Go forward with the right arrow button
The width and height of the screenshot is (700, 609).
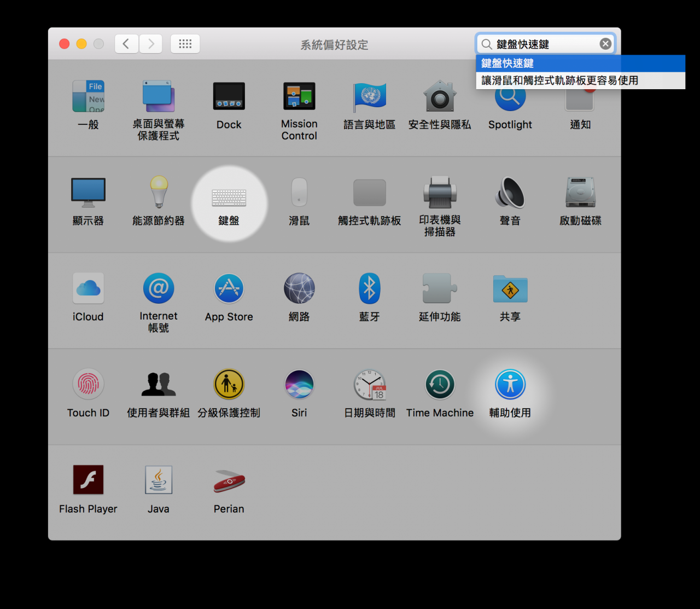coord(151,44)
